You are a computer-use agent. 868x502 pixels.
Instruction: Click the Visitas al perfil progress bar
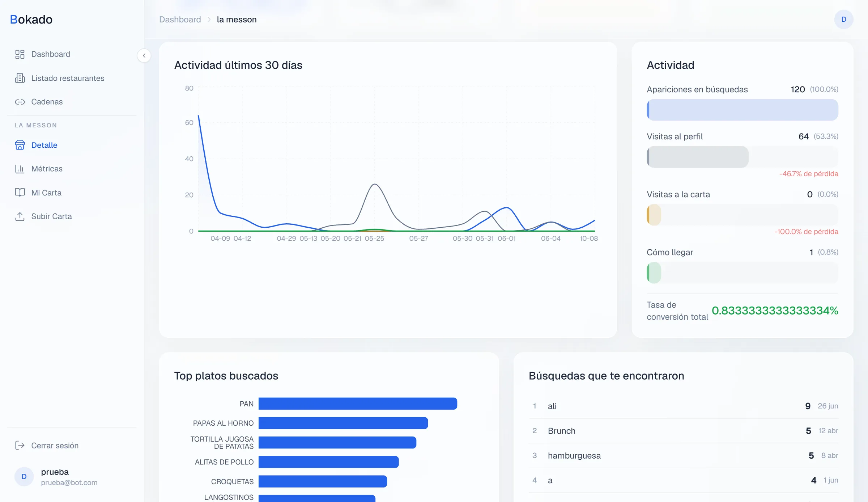tap(742, 157)
